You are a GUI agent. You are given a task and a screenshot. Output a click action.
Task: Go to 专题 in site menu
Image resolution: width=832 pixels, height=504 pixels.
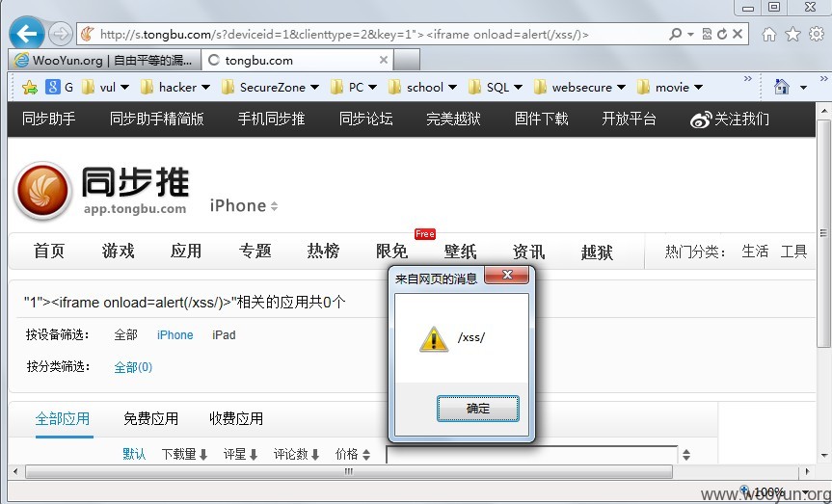pyautogui.click(x=255, y=251)
